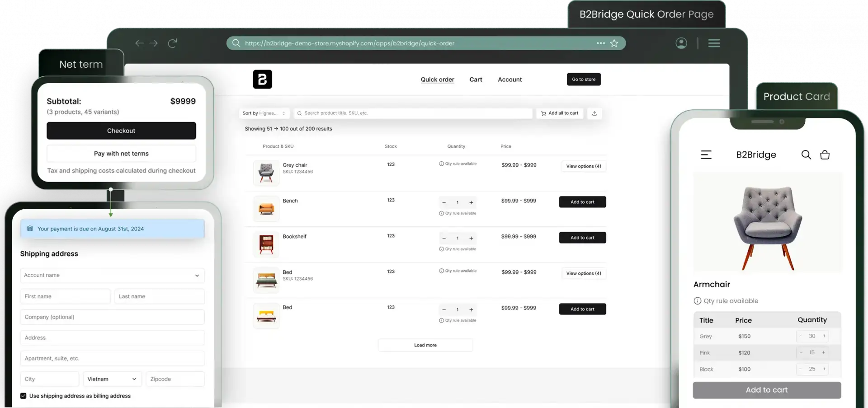Click the Qty rule info icon for Grey chair

coord(441,164)
